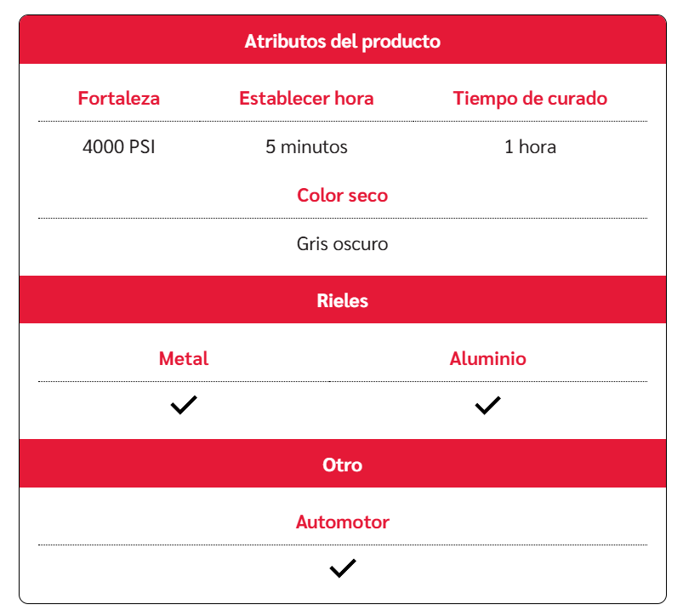The image size is (683, 616).
Task: Click the checkmark under Aluminio
Action: 487,405
